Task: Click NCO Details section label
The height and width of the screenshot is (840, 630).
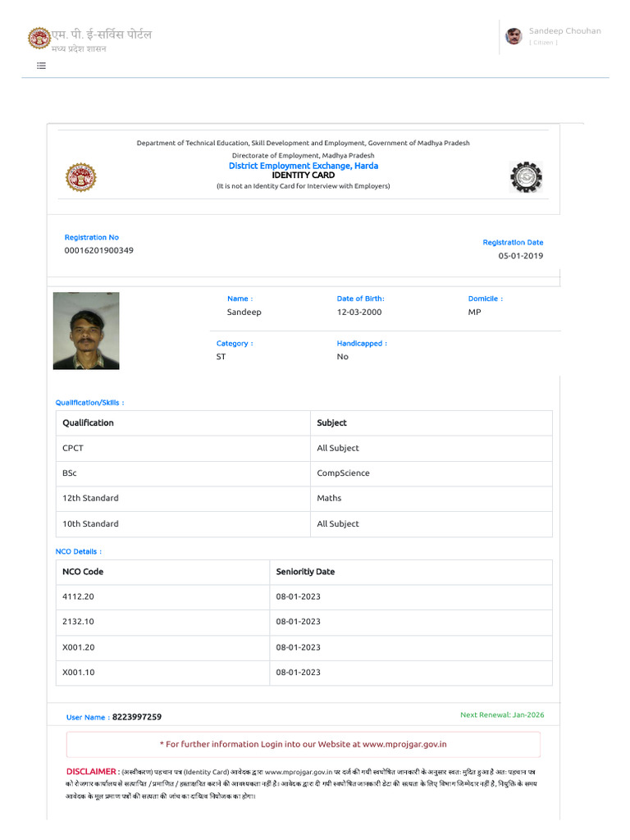Action: tap(78, 552)
